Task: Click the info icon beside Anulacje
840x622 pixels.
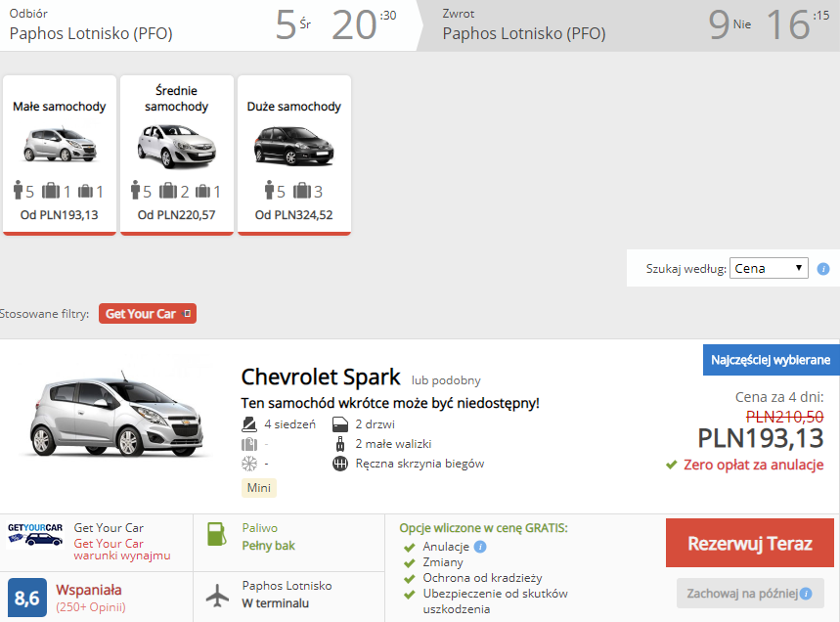Action: [480, 547]
